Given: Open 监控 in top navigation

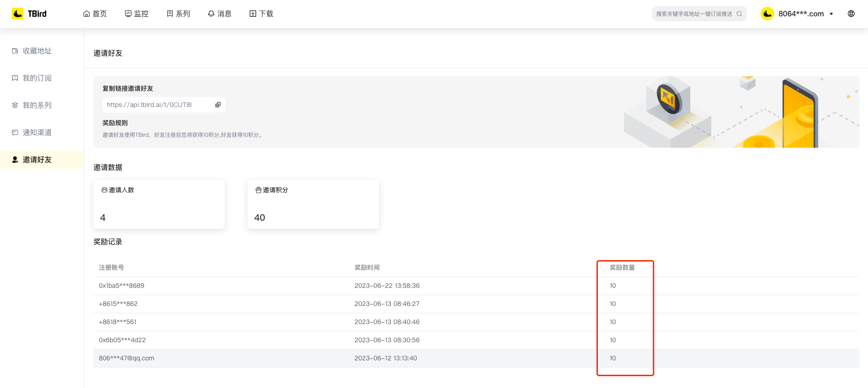Looking at the screenshot, I should point(137,14).
